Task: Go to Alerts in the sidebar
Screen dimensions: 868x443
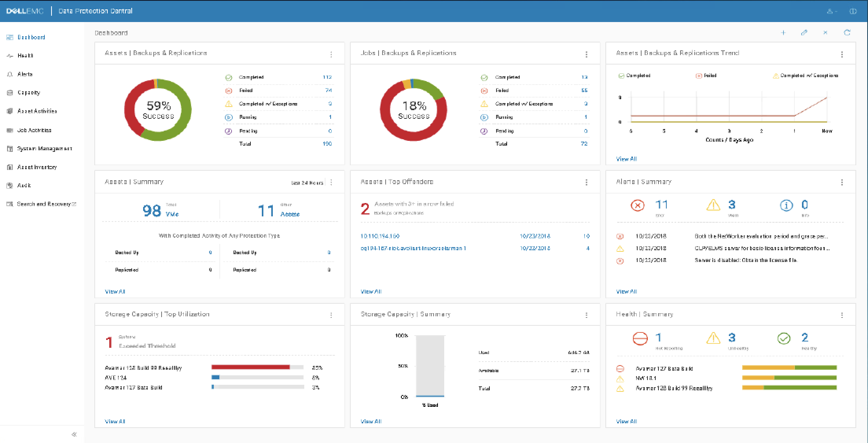Action: 20,74
